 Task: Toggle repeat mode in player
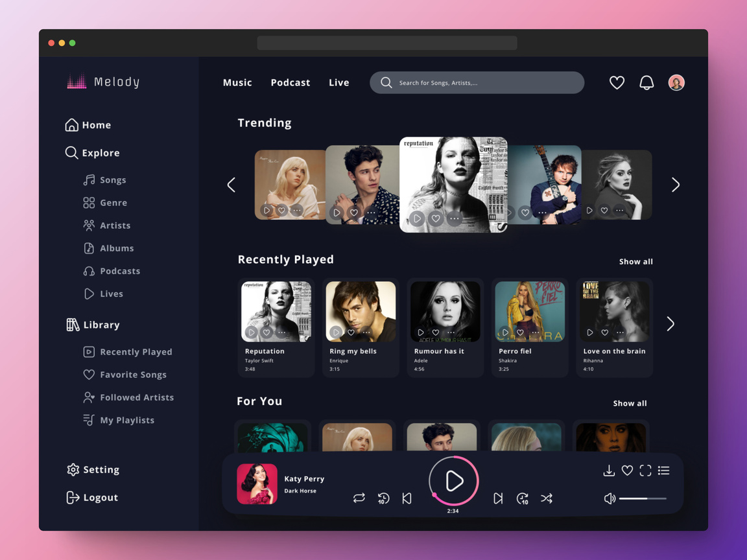(x=359, y=498)
